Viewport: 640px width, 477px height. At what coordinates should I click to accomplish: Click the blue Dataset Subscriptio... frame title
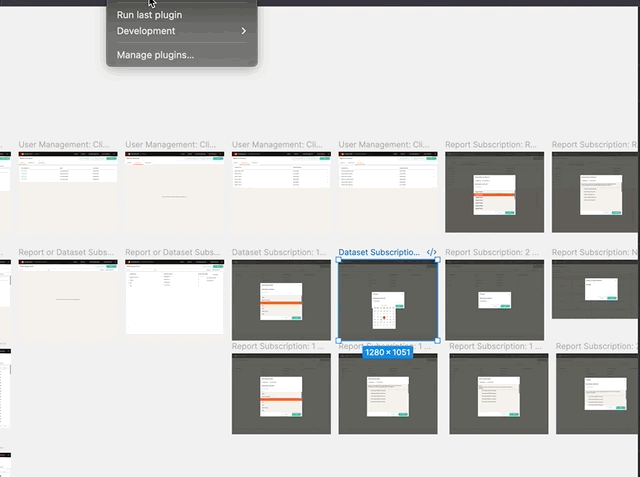tap(379, 252)
